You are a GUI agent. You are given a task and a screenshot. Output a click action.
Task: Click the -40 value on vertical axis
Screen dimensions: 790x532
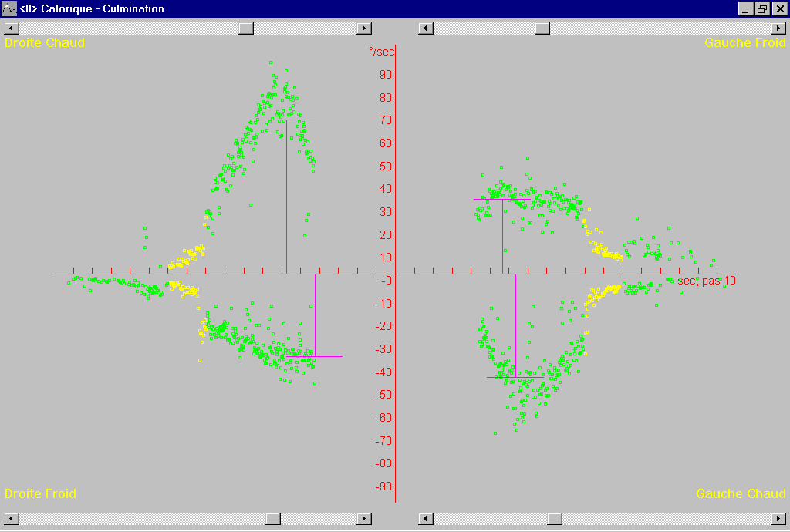[x=383, y=372]
